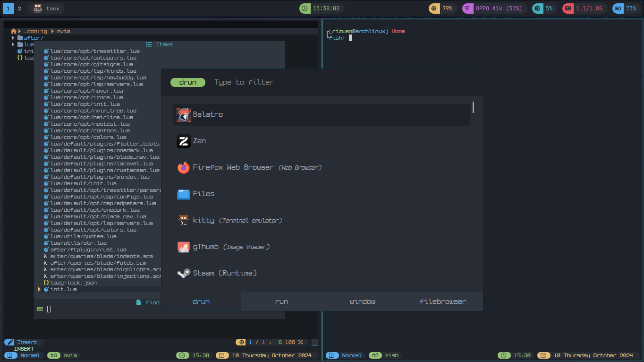Launch Balatro from the app launcher
644x362 pixels.
click(x=208, y=114)
